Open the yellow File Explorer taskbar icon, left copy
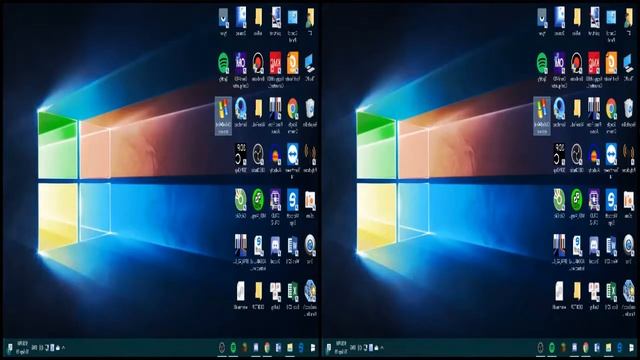640x360 pixels. point(290,348)
